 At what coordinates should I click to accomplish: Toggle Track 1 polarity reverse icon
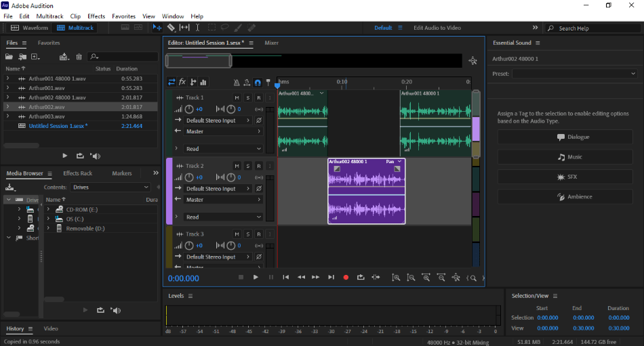pyautogui.click(x=259, y=121)
